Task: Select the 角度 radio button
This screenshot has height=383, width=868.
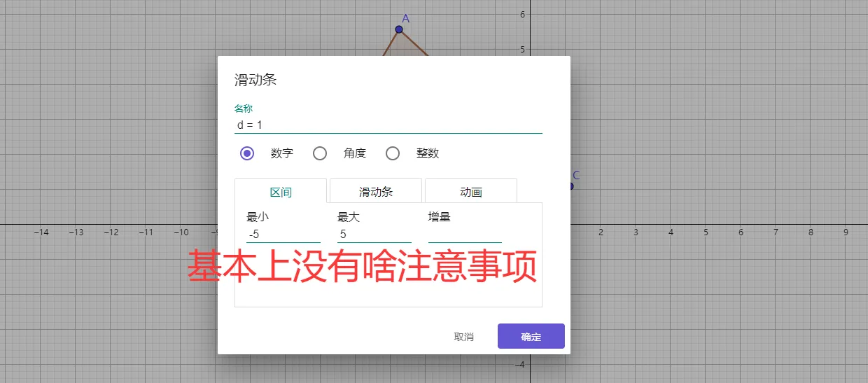Action: click(x=320, y=153)
